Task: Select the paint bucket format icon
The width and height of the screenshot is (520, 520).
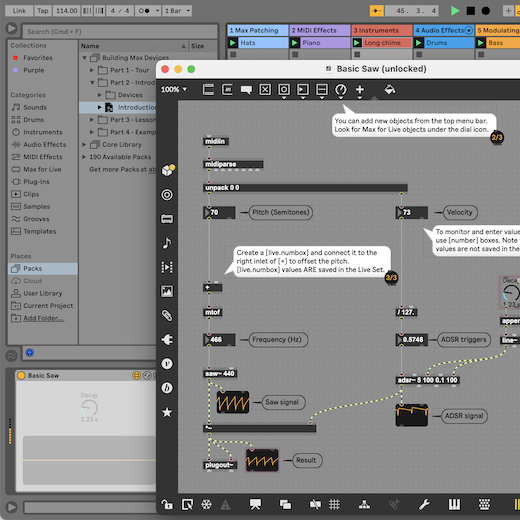Action: click(x=390, y=90)
